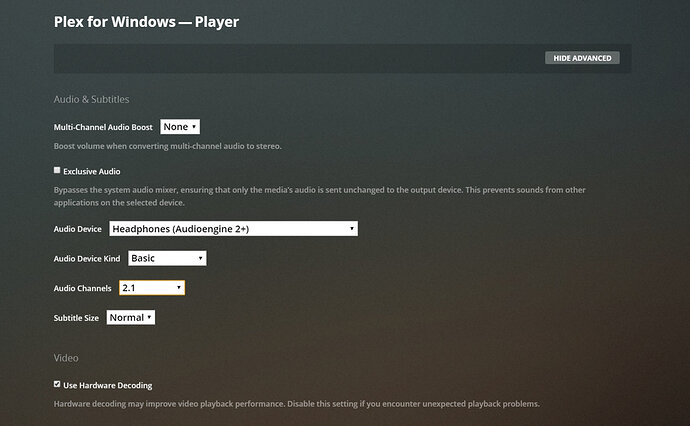The image size is (690, 426).
Task: Click the 'Subtitle Size' label
Action: 76,318
